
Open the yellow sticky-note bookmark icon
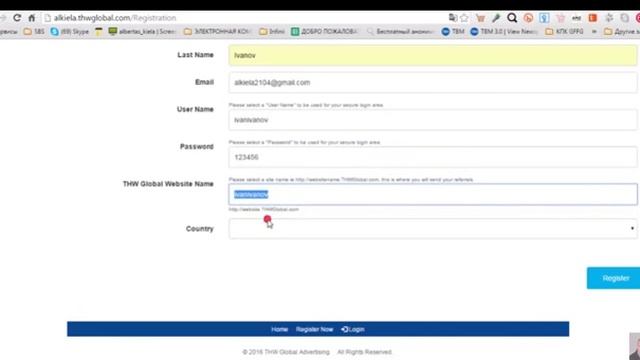click(x=98, y=31)
